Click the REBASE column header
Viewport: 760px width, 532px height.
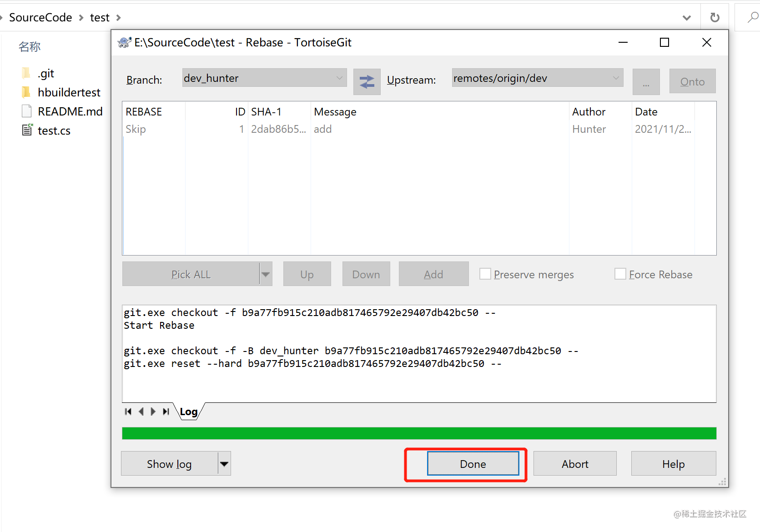click(154, 112)
